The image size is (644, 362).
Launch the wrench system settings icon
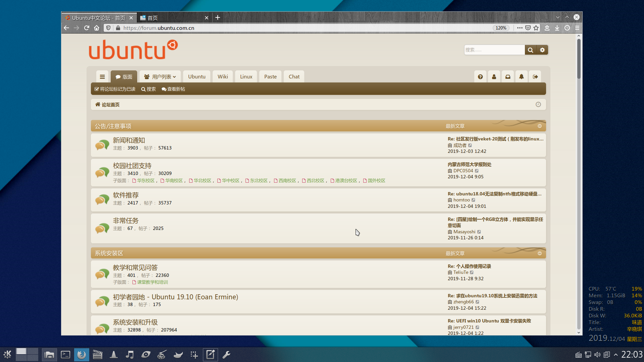[226, 355]
